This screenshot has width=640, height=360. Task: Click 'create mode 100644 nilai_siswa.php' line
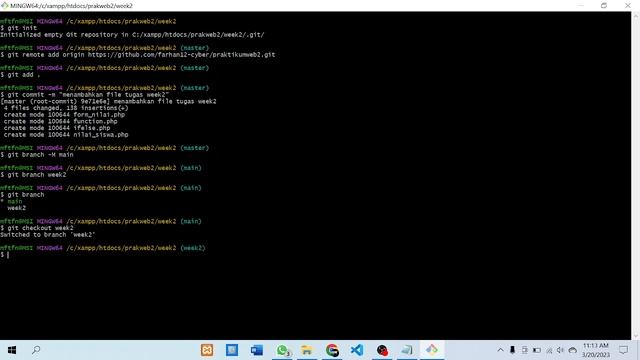click(66, 135)
